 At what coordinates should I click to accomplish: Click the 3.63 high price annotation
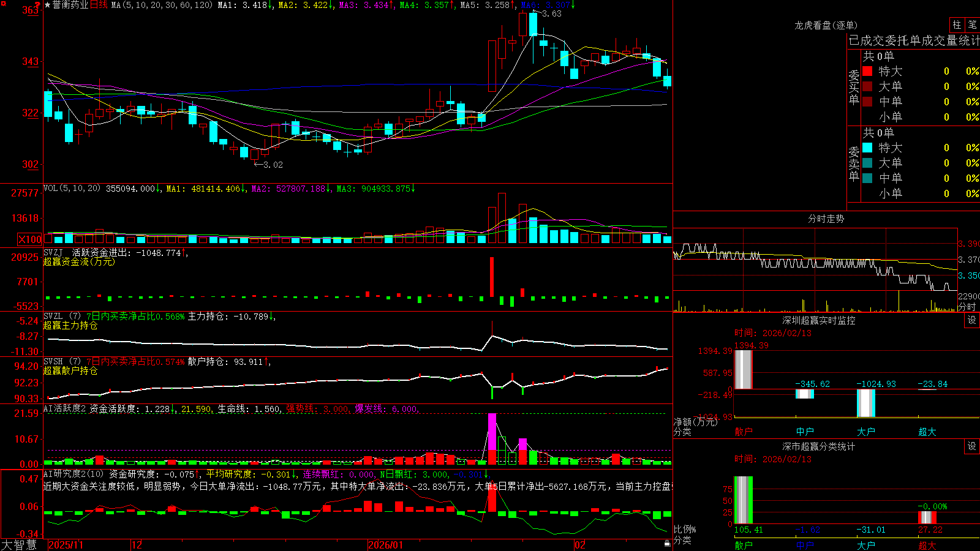point(552,13)
